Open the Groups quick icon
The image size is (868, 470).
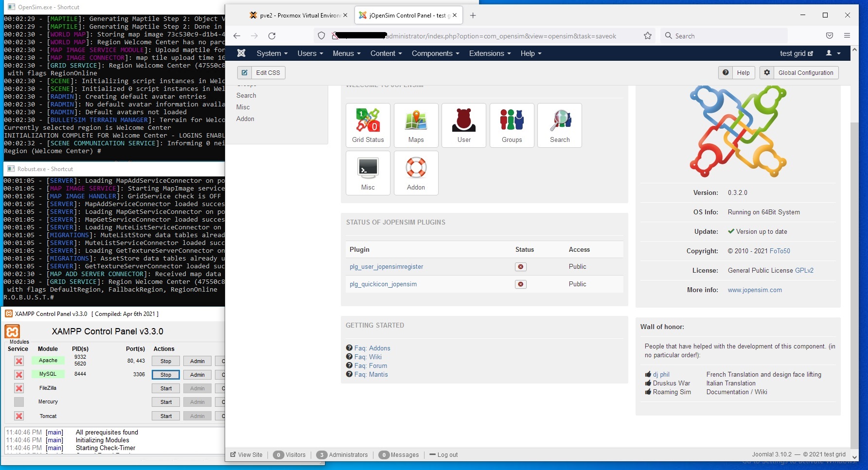[512, 125]
